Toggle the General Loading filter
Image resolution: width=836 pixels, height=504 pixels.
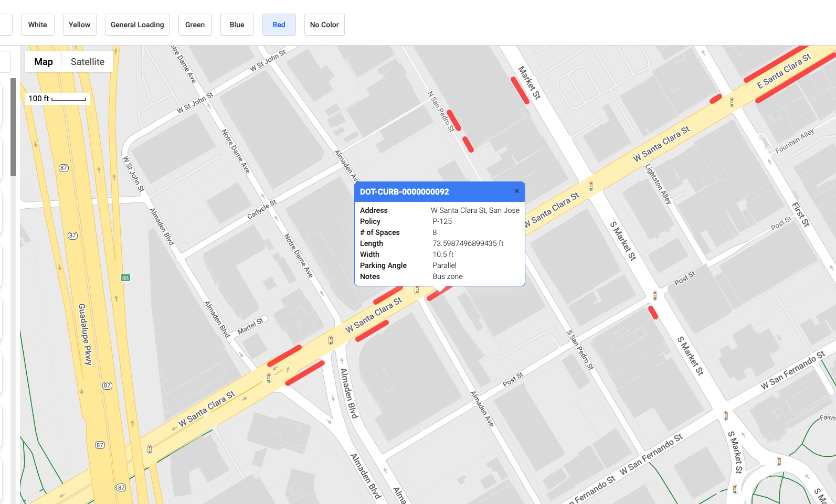pyautogui.click(x=137, y=25)
